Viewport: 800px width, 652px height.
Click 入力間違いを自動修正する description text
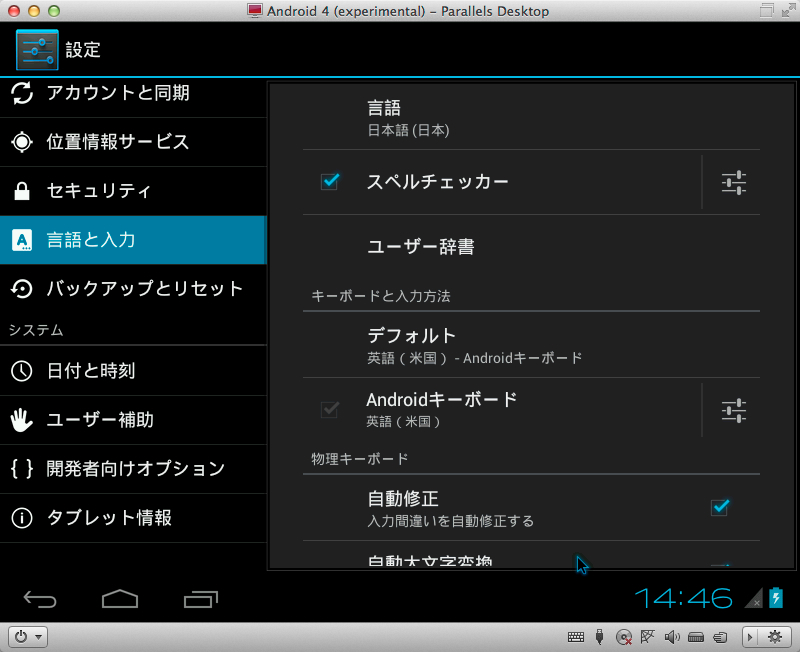coord(451,521)
